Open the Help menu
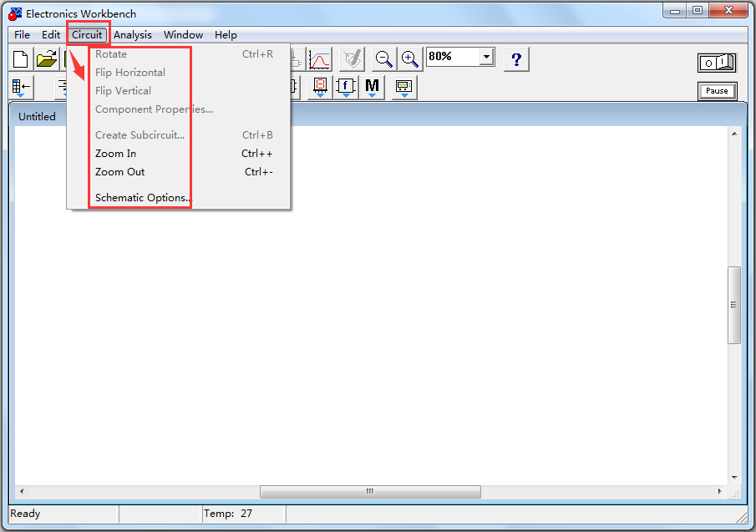Image resolution: width=756 pixels, height=532 pixels. (x=226, y=35)
